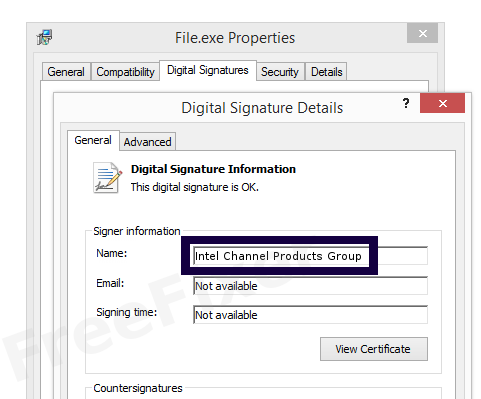Viewport: 481px width, 399px height.
Task: Click the 'Name:' label
Action: (112, 253)
